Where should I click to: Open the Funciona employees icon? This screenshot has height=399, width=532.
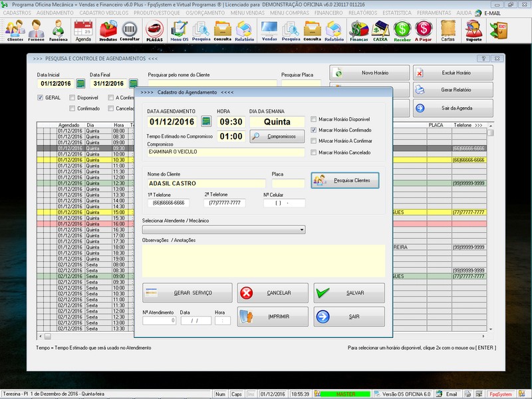pos(59,31)
